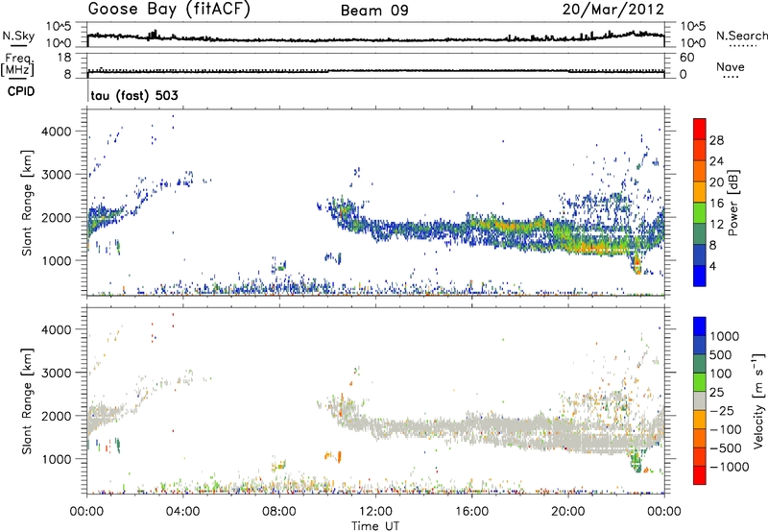768x532 pixels.
Task: Select "4000" on the velocity panel range axis
Action: point(56,329)
